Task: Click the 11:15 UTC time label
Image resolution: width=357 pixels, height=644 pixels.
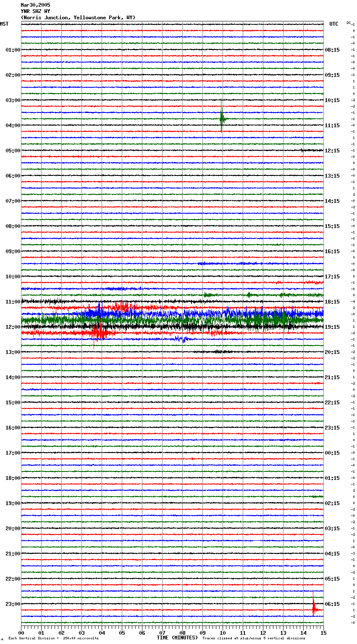Action: 332,126
